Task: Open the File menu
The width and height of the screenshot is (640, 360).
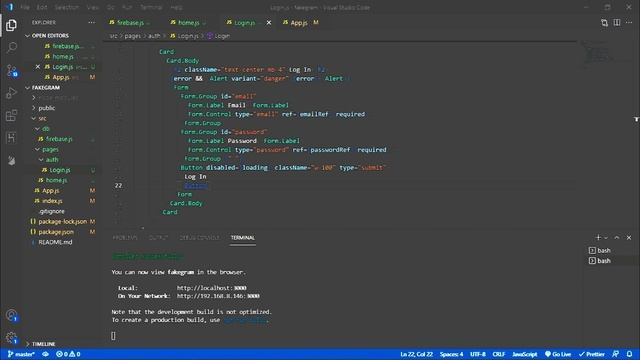Action: pos(25,7)
